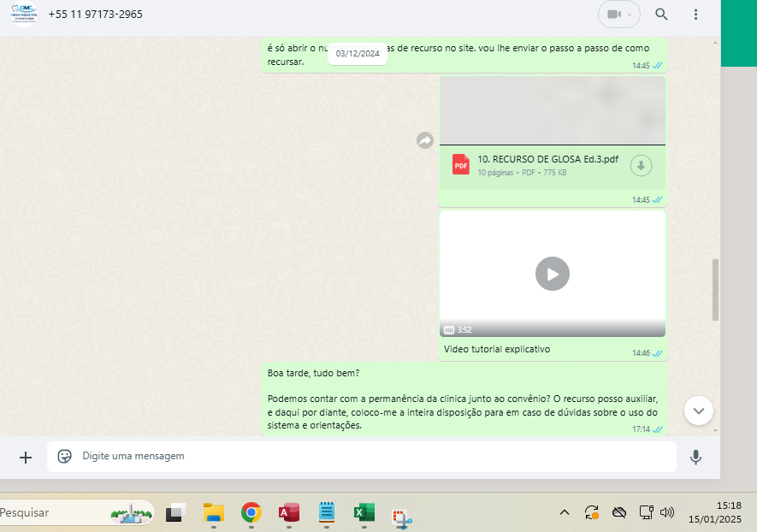Open the emoji and sticker picker
This screenshot has width=757, height=532.
tap(64, 457)
